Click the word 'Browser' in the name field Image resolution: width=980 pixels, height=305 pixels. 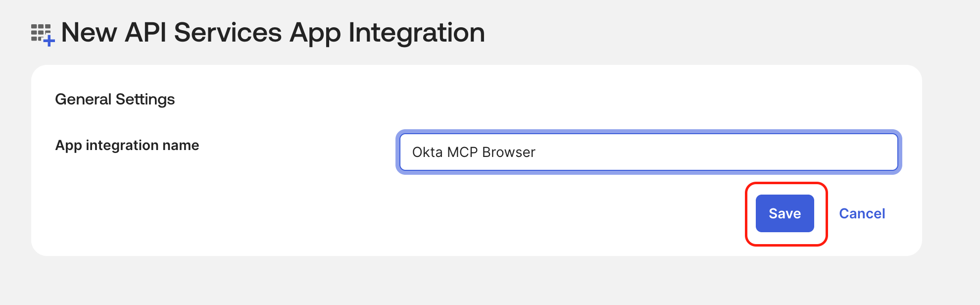[x=509, y=152]
